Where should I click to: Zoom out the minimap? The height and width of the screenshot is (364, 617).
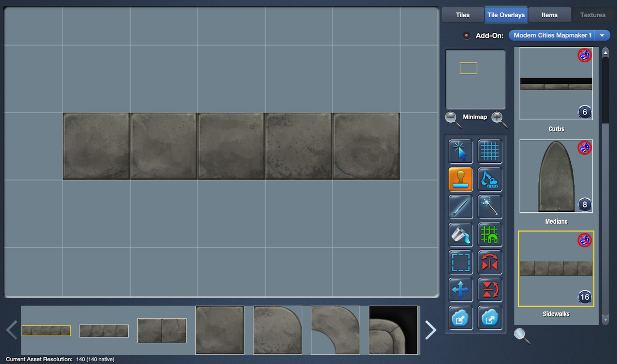tap(453, 119)
